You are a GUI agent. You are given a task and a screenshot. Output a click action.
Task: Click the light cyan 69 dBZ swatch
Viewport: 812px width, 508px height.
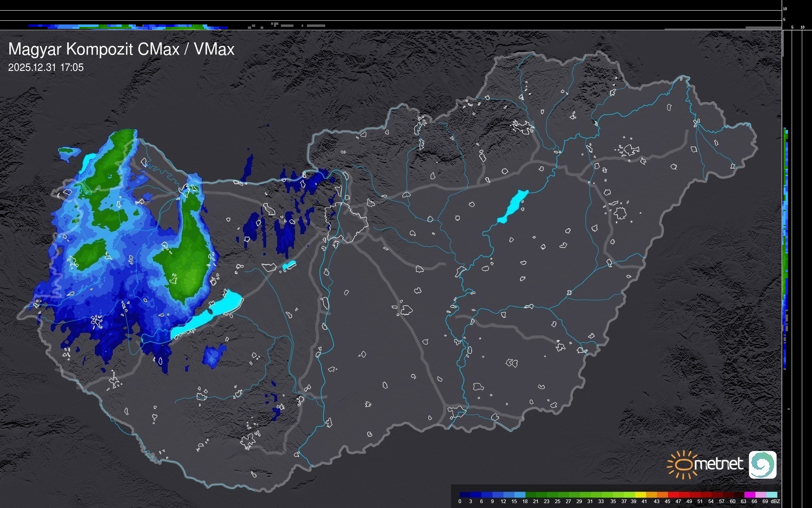click(772, 495)
